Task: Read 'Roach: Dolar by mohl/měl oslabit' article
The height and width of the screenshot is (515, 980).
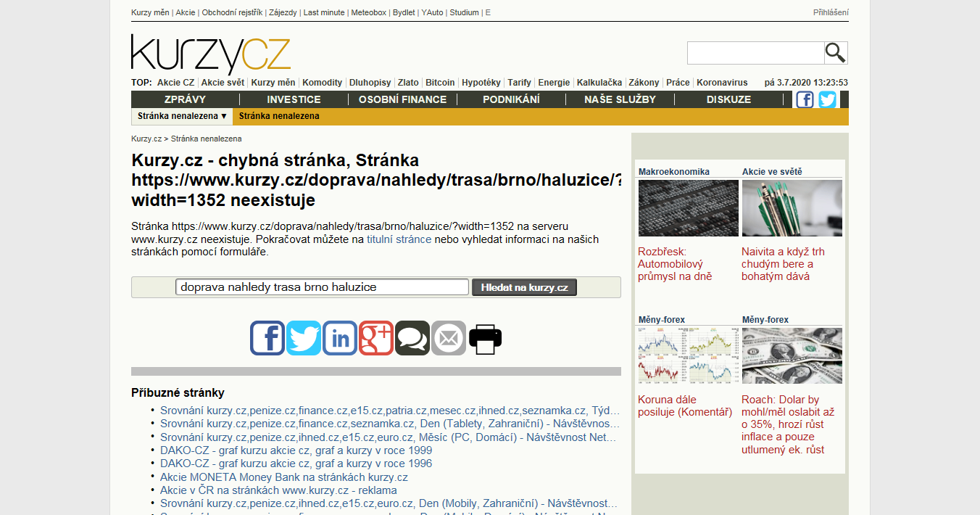Action: 788,424
